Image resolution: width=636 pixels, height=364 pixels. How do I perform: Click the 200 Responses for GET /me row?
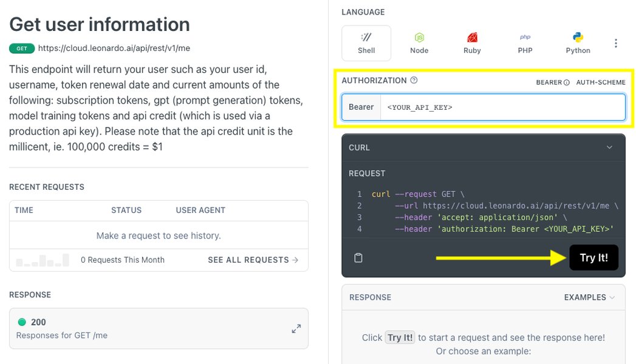(159, 328)
